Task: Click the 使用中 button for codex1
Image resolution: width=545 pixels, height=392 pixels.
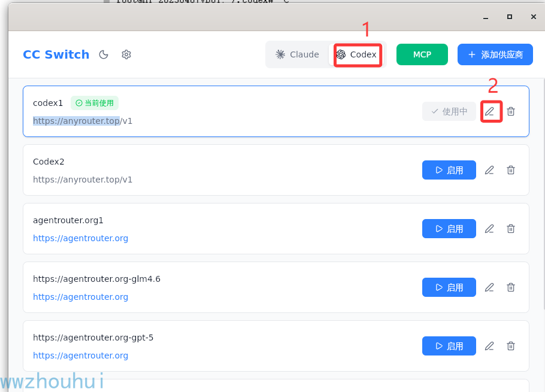Action: point(449,111)
